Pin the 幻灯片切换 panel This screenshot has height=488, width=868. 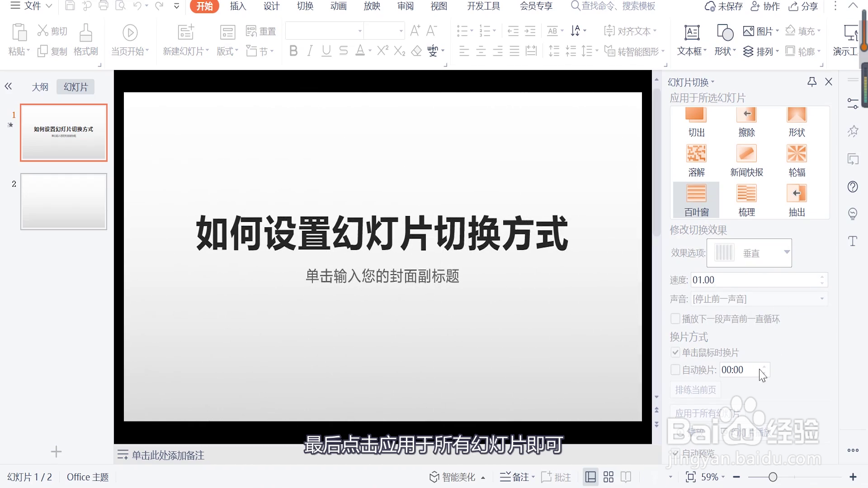pos(812,82)
